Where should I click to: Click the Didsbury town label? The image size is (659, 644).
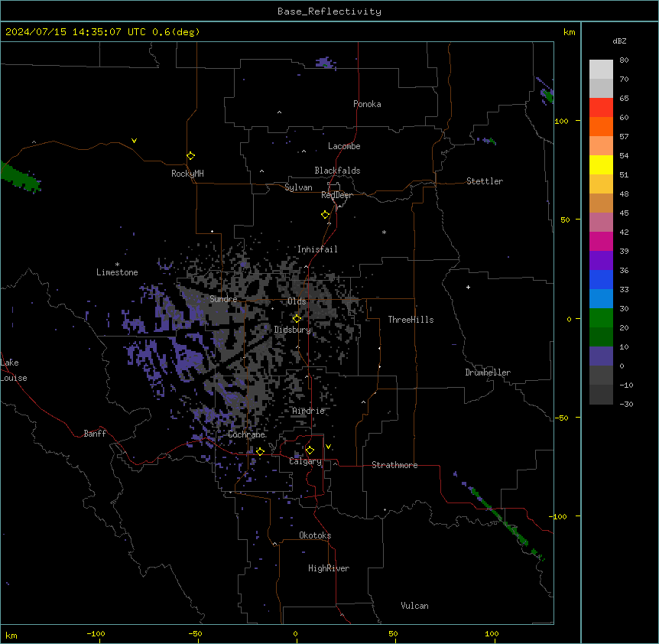coord(293,330)
